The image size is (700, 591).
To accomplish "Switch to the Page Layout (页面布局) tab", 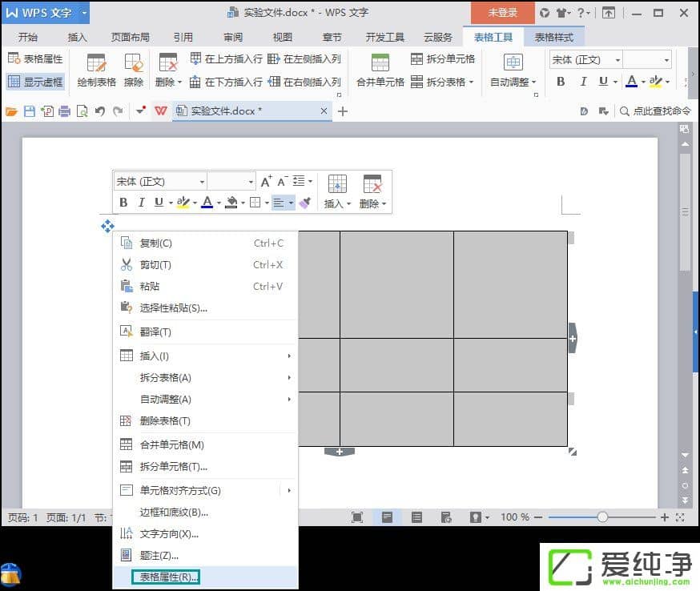I will (x=130, y=37).
